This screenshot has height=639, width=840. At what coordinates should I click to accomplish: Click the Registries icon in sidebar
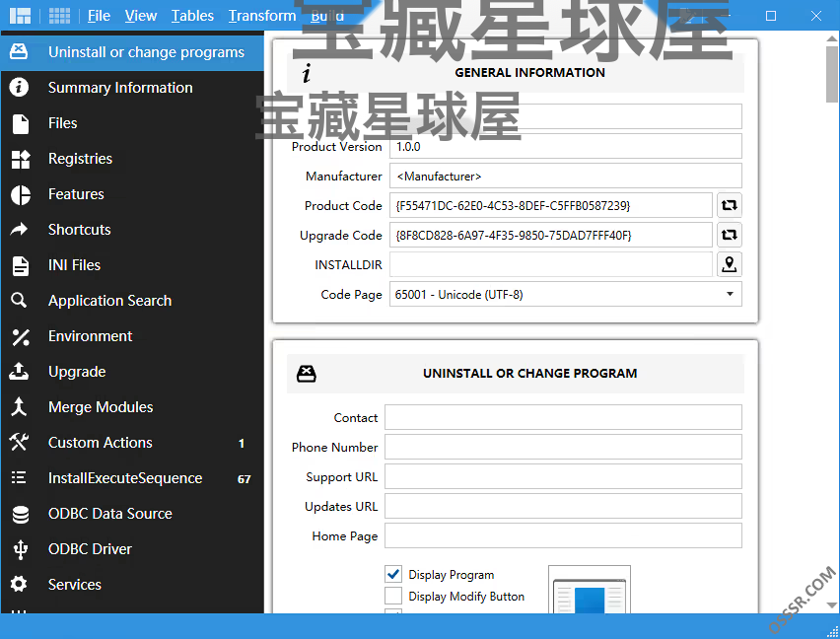point(21,159)
